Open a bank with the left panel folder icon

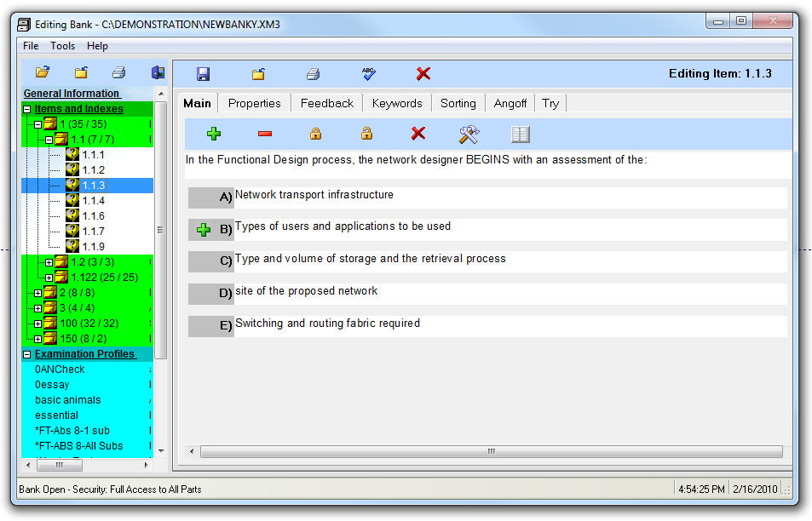click(x=43, y=72)
